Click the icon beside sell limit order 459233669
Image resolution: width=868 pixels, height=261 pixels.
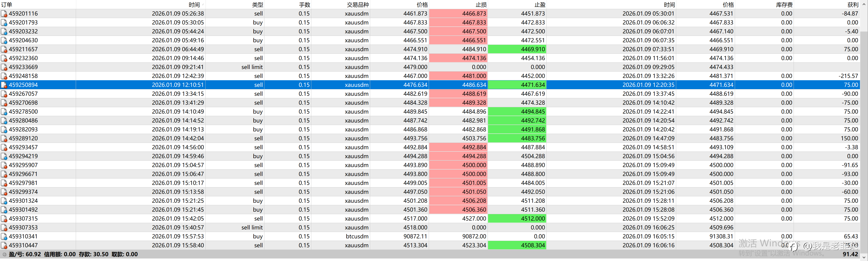(x=4, y=67)
